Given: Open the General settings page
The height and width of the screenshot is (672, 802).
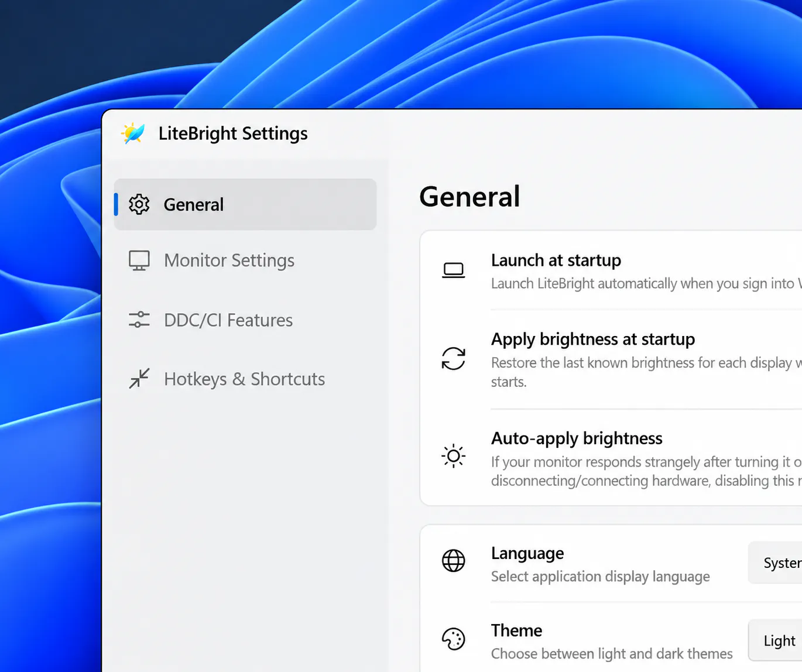Looking at the screenshot, I should 245,204.
